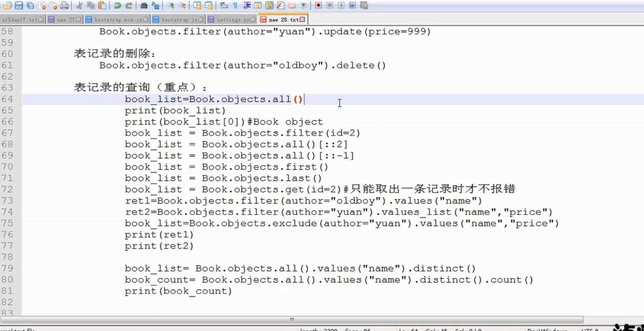Click the Close All documents icon
Viewport: 644px width, 331px height.
click(x=53, y=5)
